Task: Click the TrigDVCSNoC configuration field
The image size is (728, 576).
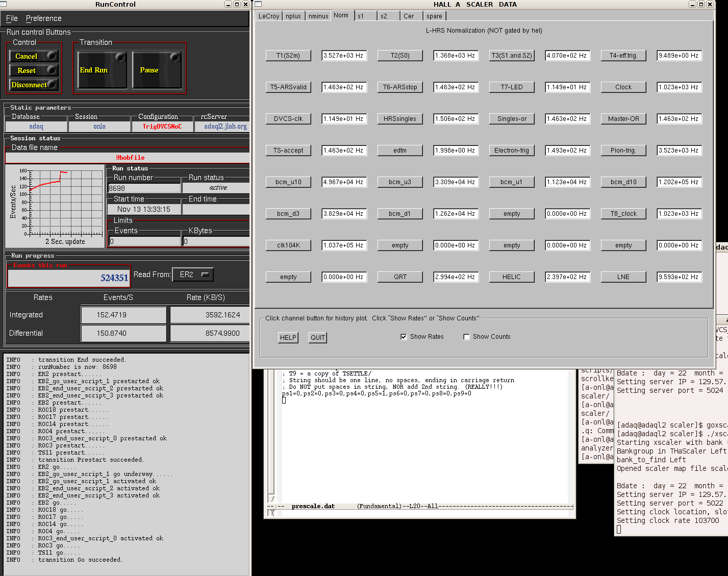Action: (x=162, y=127)
